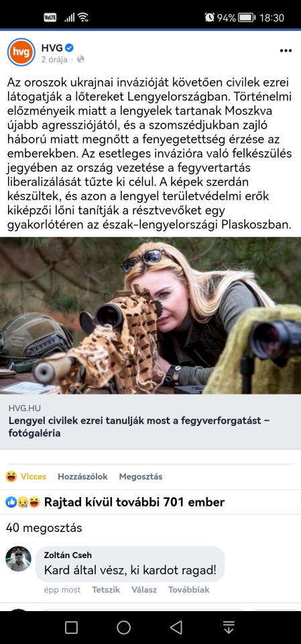Reply to comment using Válasz

pos(144,590)
